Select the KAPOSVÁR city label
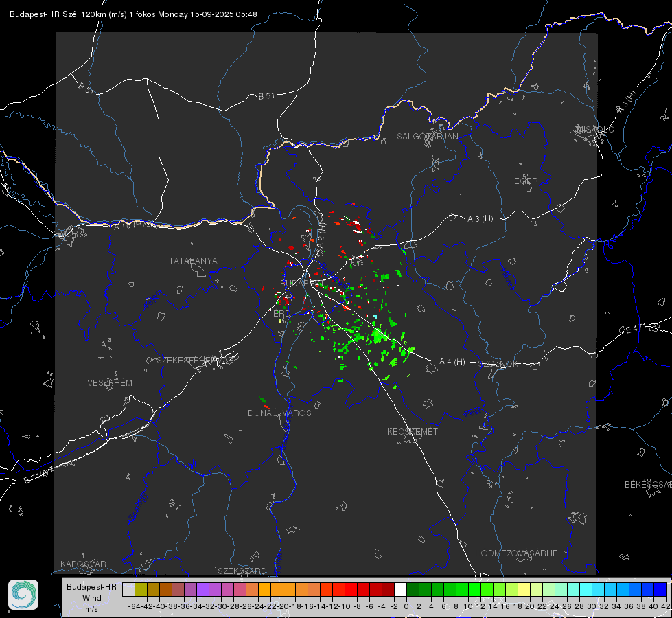 83,564
